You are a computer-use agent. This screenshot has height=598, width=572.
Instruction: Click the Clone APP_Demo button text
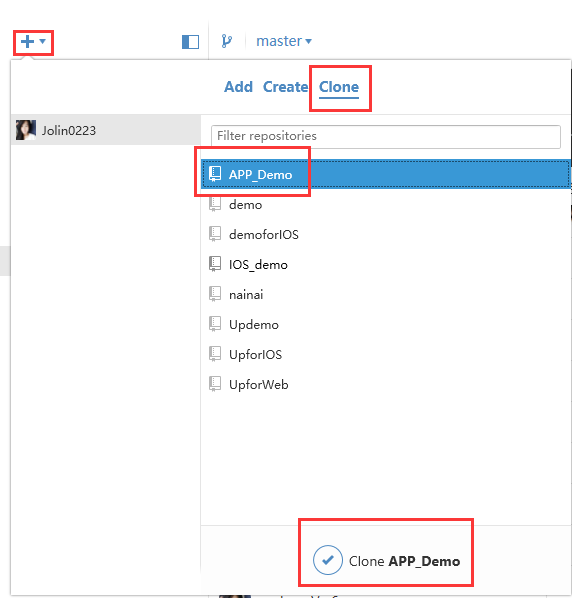coord(404,561)
